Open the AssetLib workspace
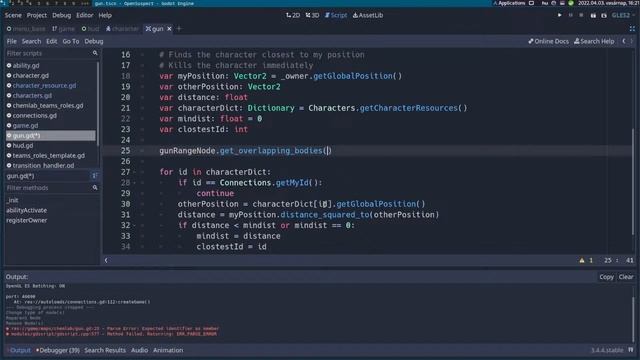The width and height of the screenshot is (640, 360). point(368,15)
